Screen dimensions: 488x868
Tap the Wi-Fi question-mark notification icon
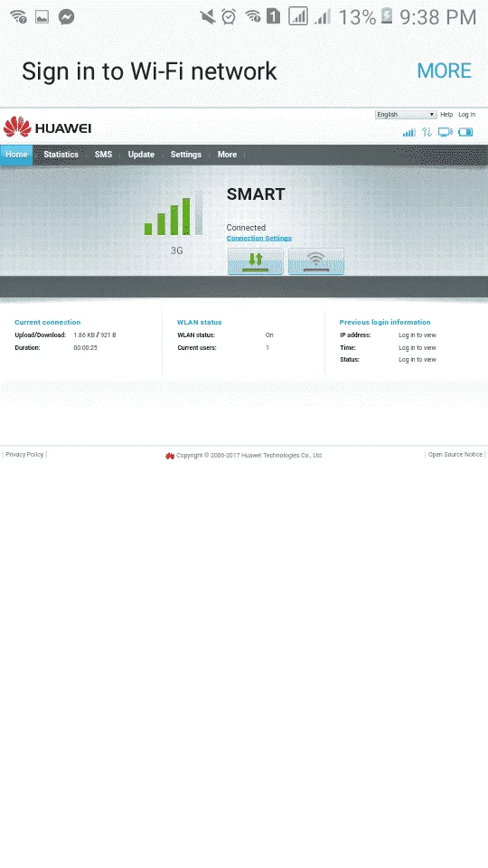pos(18,17)
